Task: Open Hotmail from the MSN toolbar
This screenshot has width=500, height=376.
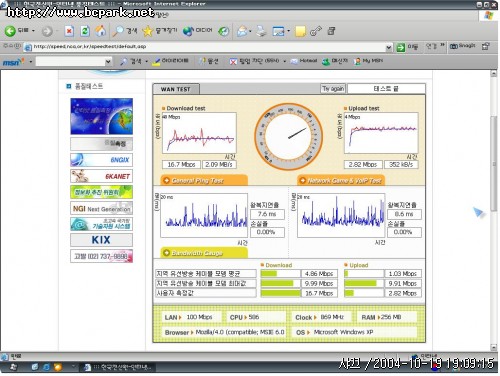Action: click(x=304, y=61)
